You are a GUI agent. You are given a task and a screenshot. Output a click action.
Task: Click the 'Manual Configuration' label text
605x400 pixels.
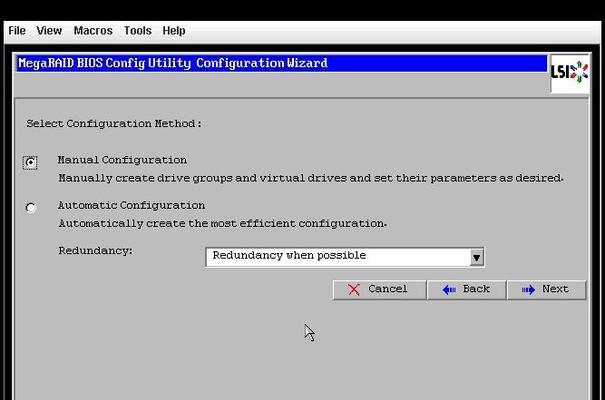click(122, 160)
